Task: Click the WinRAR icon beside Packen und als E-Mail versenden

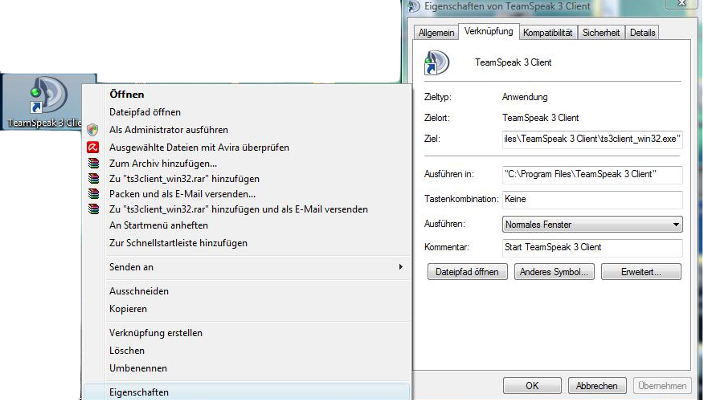Action: click(93, 194)
